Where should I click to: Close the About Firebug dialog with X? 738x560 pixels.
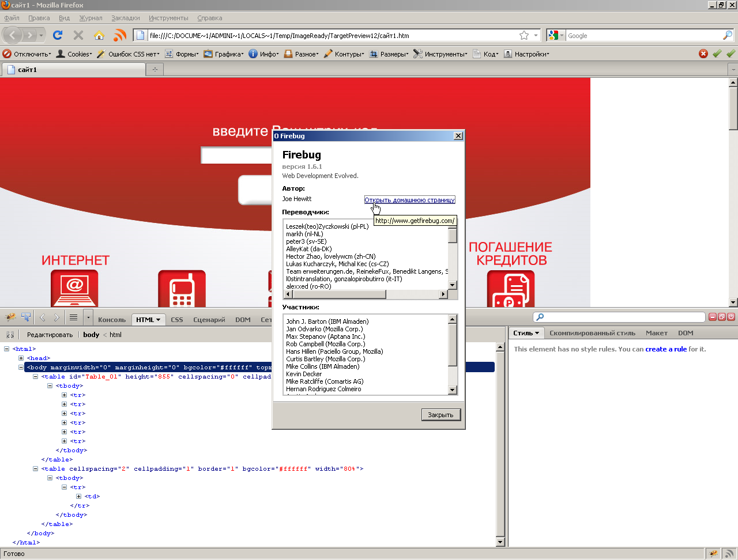coord(458,136)
